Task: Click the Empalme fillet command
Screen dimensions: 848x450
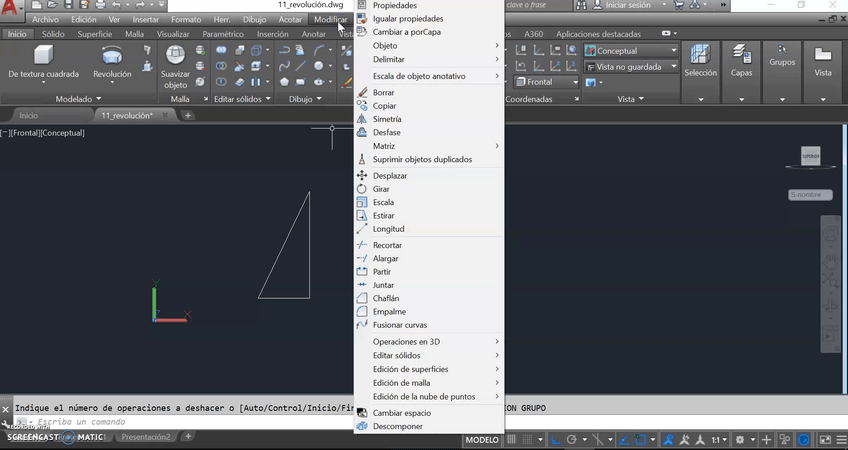Action: point(389,311)
